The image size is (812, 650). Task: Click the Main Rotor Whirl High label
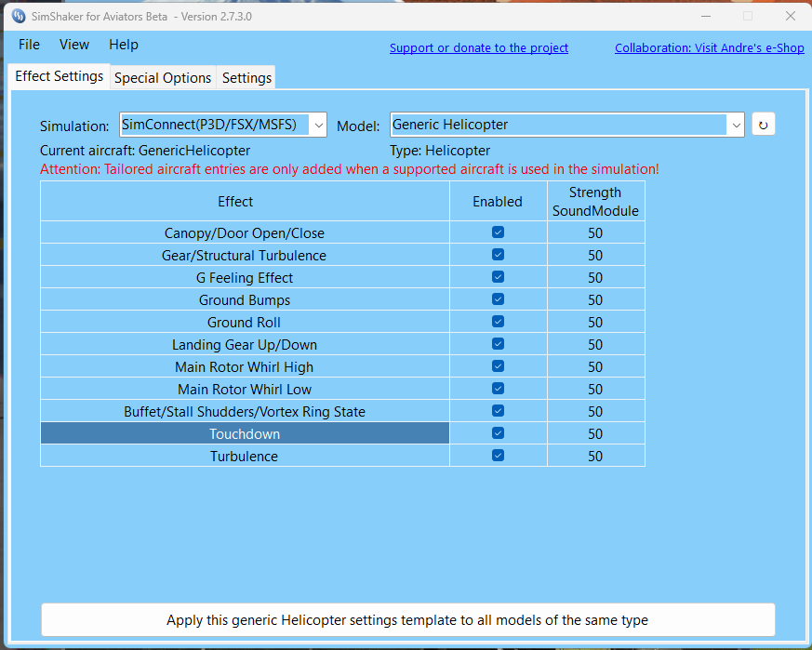click(x=245, y=366)
